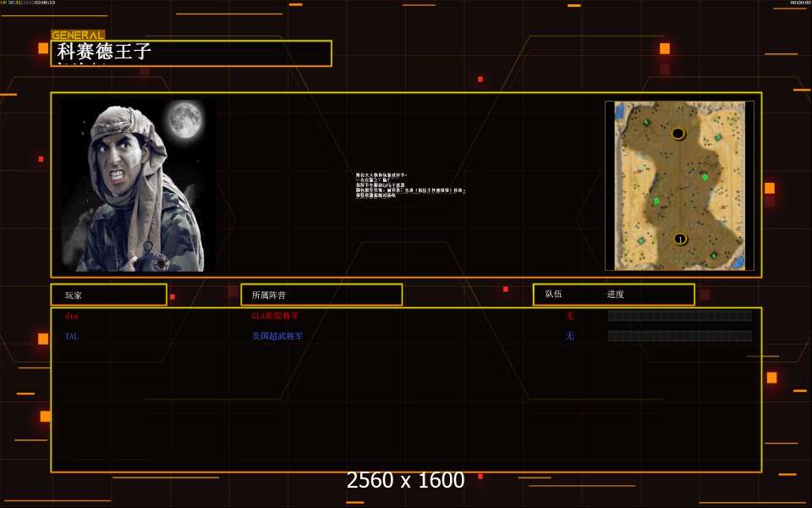The width and height of the screenshot is (812, 508).
Task: Click the yellow GENERAL label tag
Action: [x=78, y=36]
